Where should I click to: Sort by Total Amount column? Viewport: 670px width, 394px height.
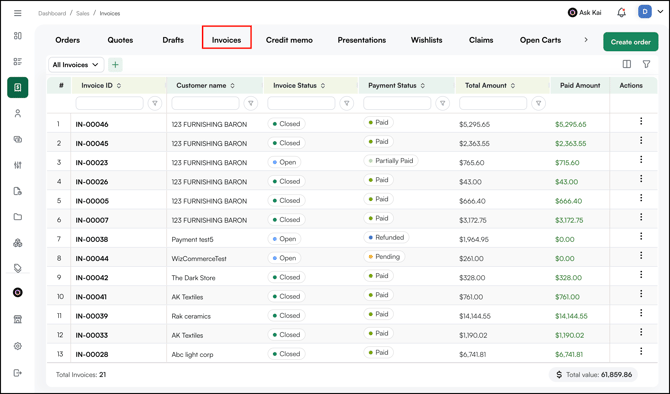point(513,85)
